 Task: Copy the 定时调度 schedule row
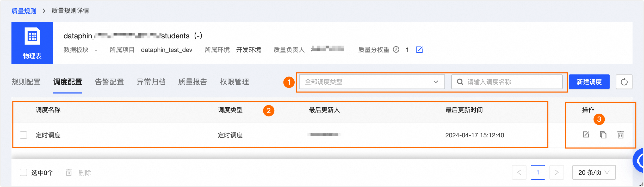click(603, 135)
